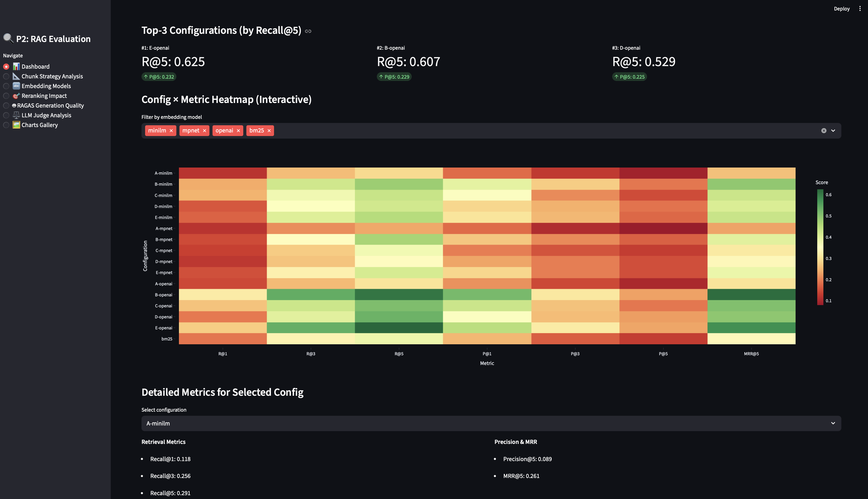868x499 pixels.
Task: Click the R@5: 0.529 metric value
Action: coord(644,62)
